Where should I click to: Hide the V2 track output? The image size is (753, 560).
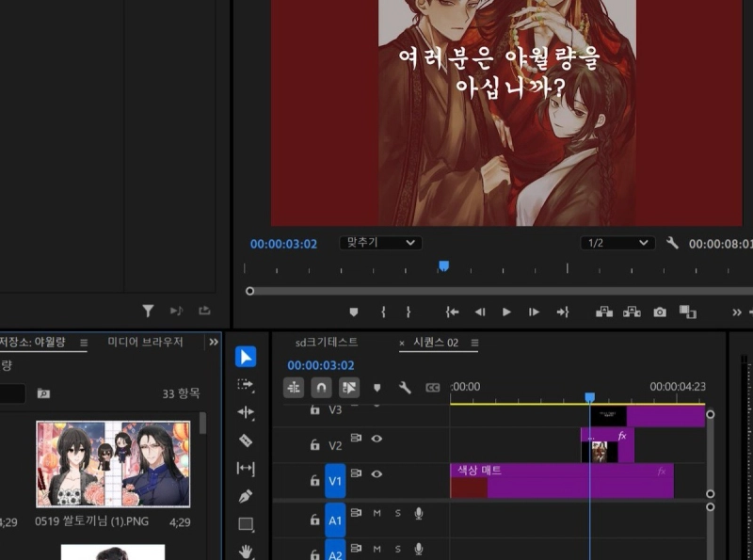point(376,438)
